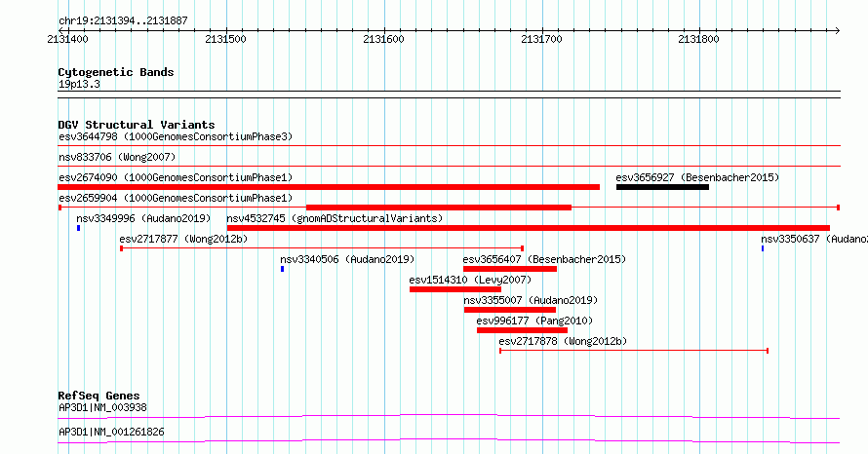This screenshot has height=454, width=868.
Task: Click esv1514310 (Levy2007) label
Action: coord(470,280)
